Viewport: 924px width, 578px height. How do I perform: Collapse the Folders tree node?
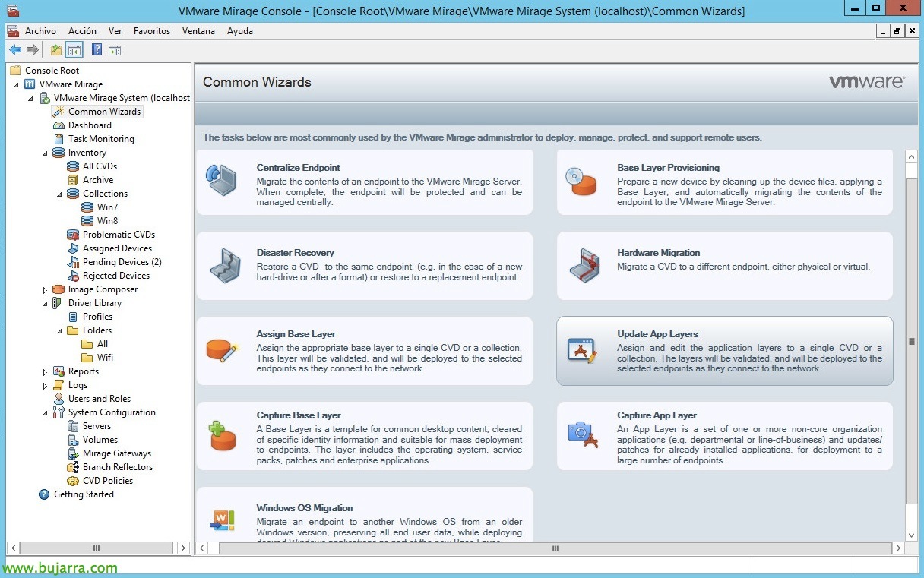coord(60,330)
